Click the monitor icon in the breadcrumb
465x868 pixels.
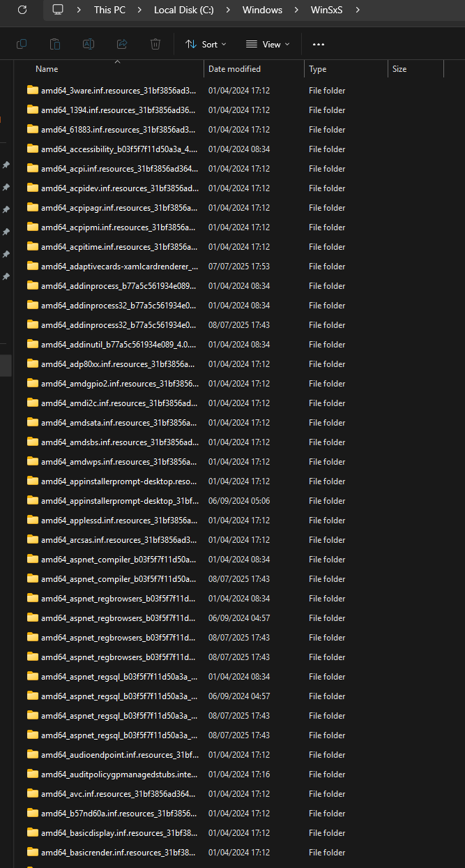point(58,10)
